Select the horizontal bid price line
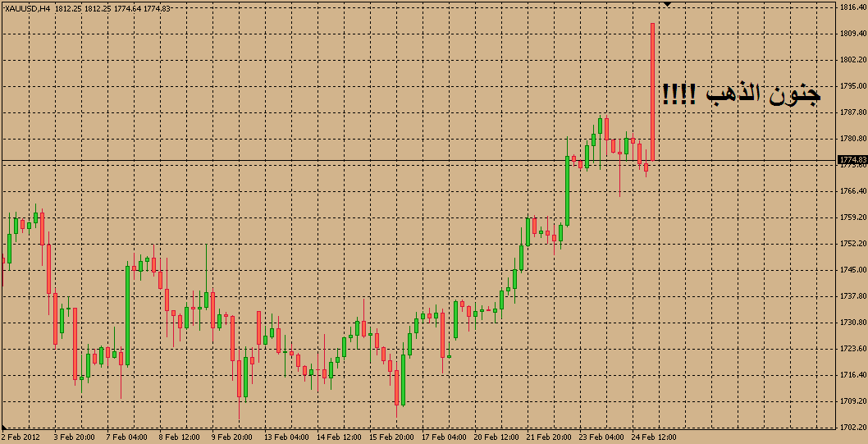 (418, 161)
